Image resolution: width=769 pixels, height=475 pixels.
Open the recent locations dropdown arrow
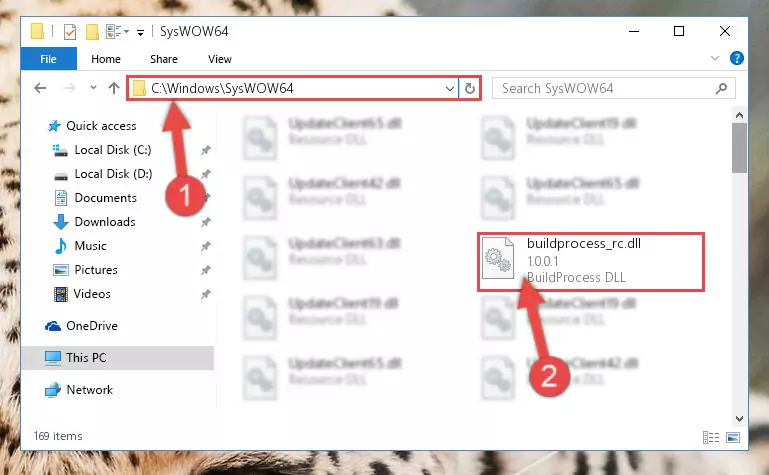click(x=93, y=88)
